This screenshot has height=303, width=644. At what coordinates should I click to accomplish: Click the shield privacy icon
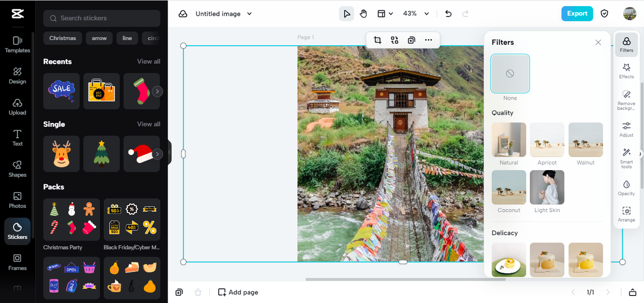pos(605,14)
